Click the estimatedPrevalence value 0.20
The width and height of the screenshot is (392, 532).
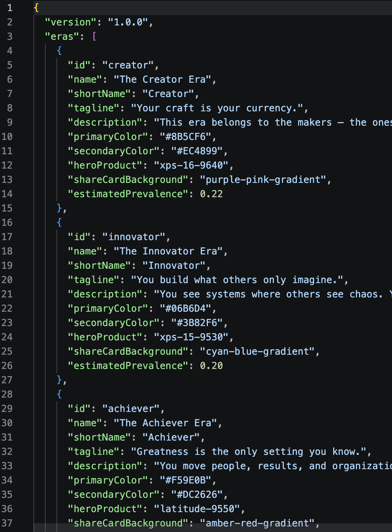tap(211, 365)
